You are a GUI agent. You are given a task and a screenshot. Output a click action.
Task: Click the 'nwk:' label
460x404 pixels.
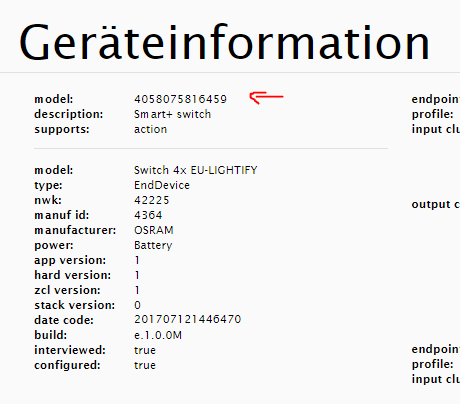[x=48, y=200]
